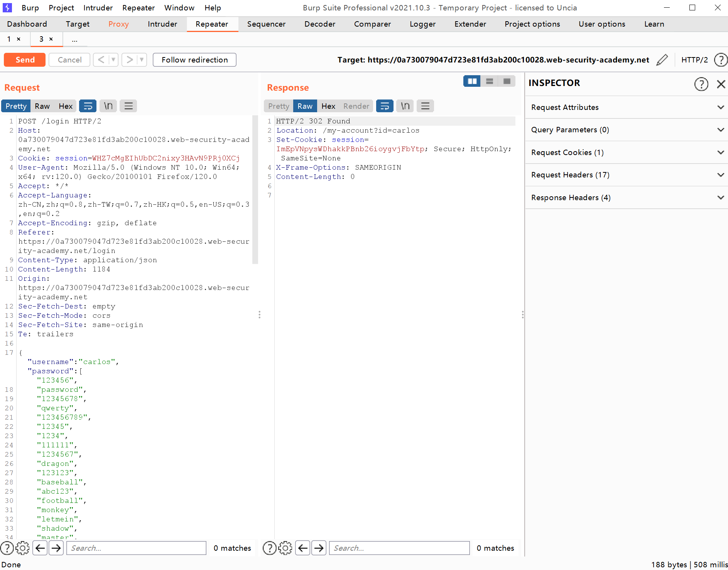The height and width of the screenshot is (570, 728).
Task: Open request search help icon
Action: (x=7, y=548)
